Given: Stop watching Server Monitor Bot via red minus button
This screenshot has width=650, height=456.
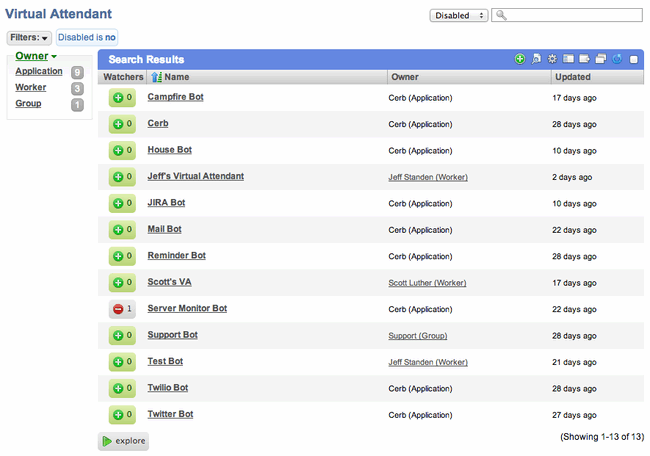Looking at the screenshot, I should (x=122, y=309).
